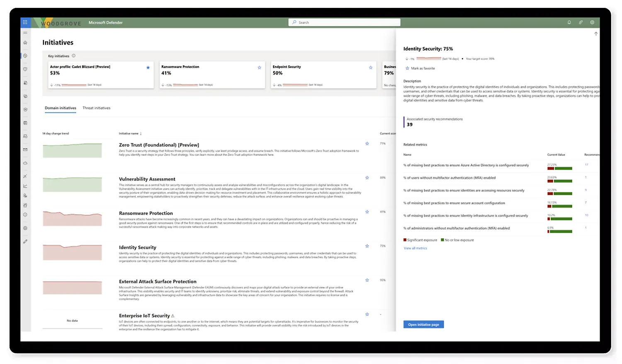The height and width of the screenshot is (364, 622).
Task: Click the Zero Trust trend chart thumbnail
Action: (72, 150)
